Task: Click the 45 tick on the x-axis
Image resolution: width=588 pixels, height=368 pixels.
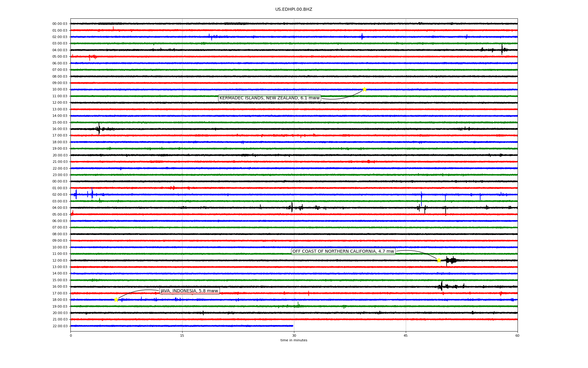Action: tap(406, 335)
